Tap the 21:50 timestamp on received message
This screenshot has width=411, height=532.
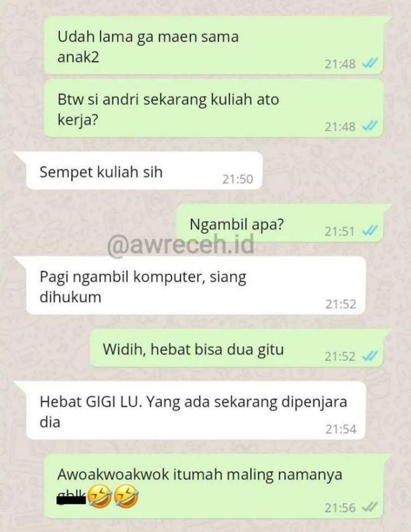click(x=238, y=179)
